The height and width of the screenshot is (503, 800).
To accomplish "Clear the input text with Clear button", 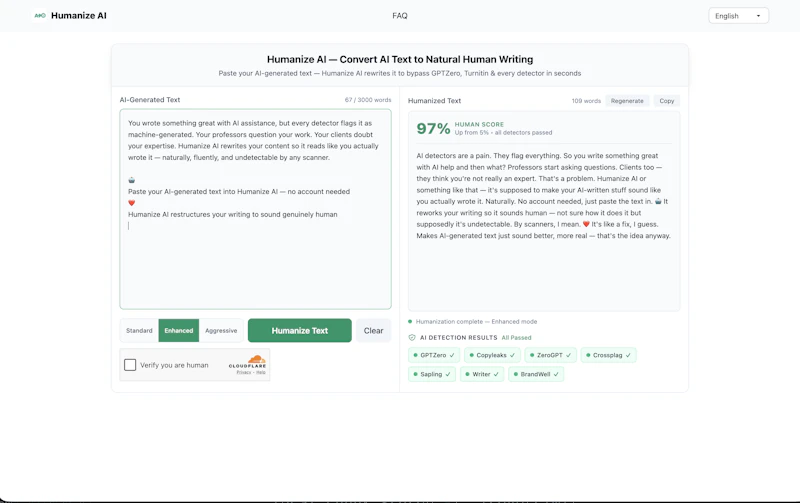I will pyautogui.click(x=373, y=331).
